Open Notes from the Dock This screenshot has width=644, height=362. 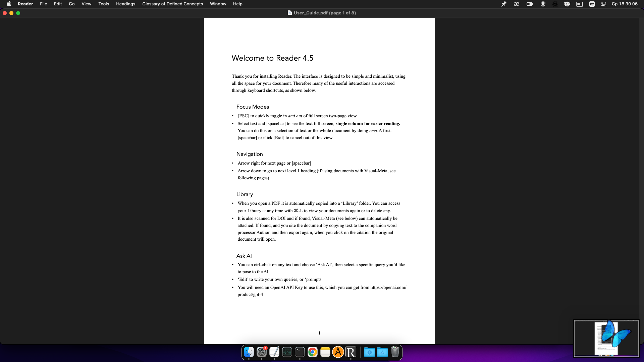(325, 352)
